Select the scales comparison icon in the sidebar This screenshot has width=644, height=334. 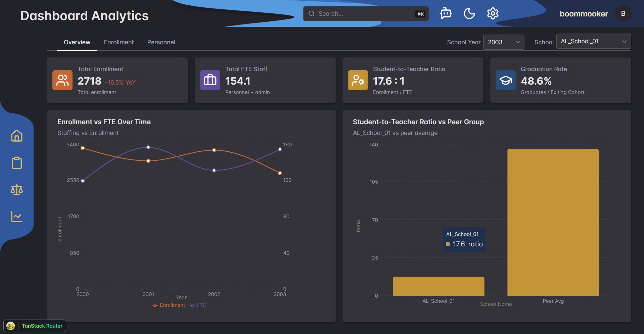[16, 189]
